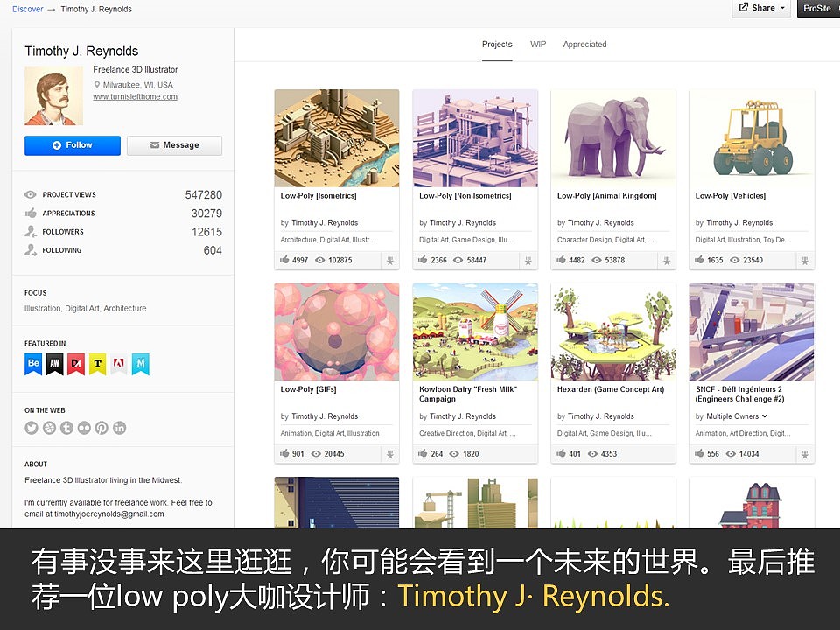
Task: Click the Adobe featured ribbon badge
Action: pos(117,363)
